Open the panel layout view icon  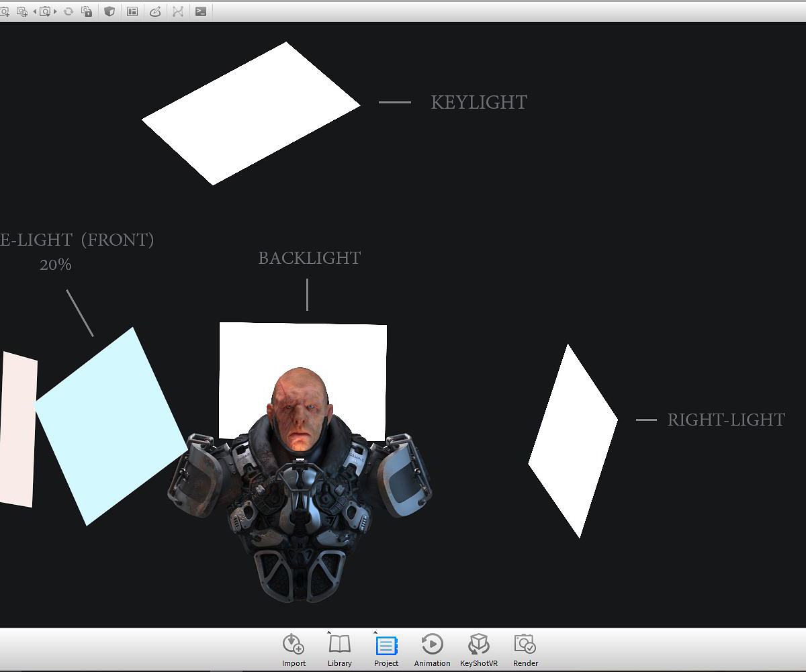[x=132, y=11]
